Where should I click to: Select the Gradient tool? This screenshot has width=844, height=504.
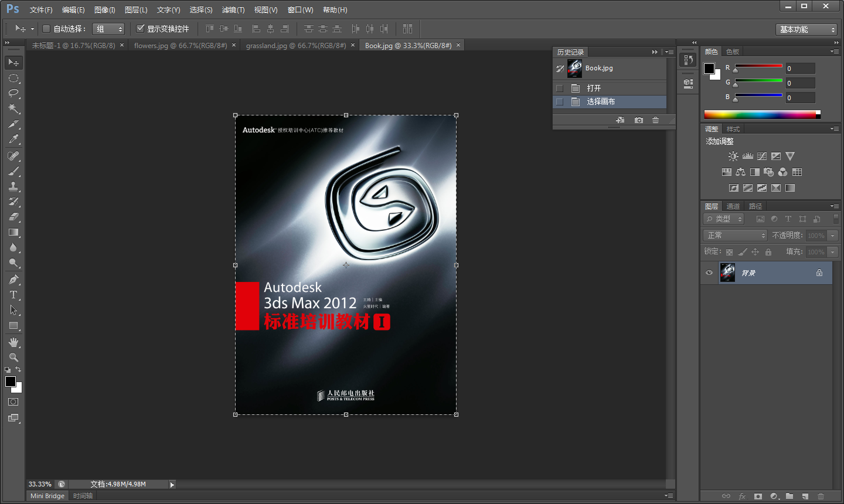click(13, 232)
